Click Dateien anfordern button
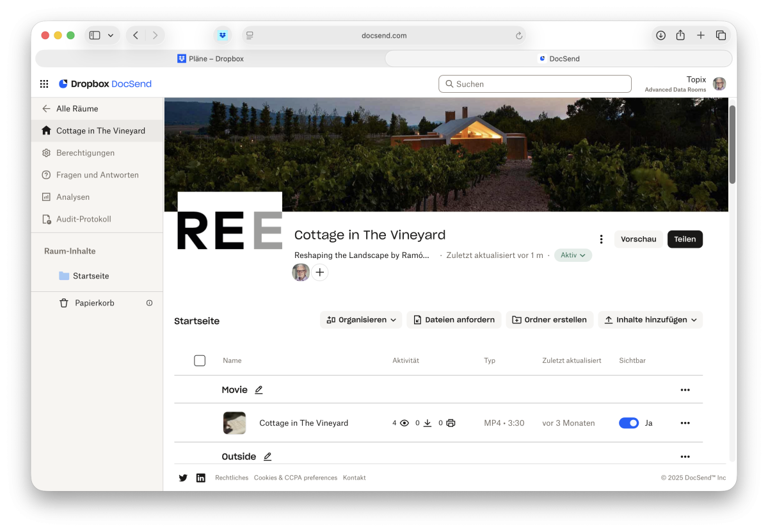This screenshot has width=768, height=532. click(x=454, y=319)
